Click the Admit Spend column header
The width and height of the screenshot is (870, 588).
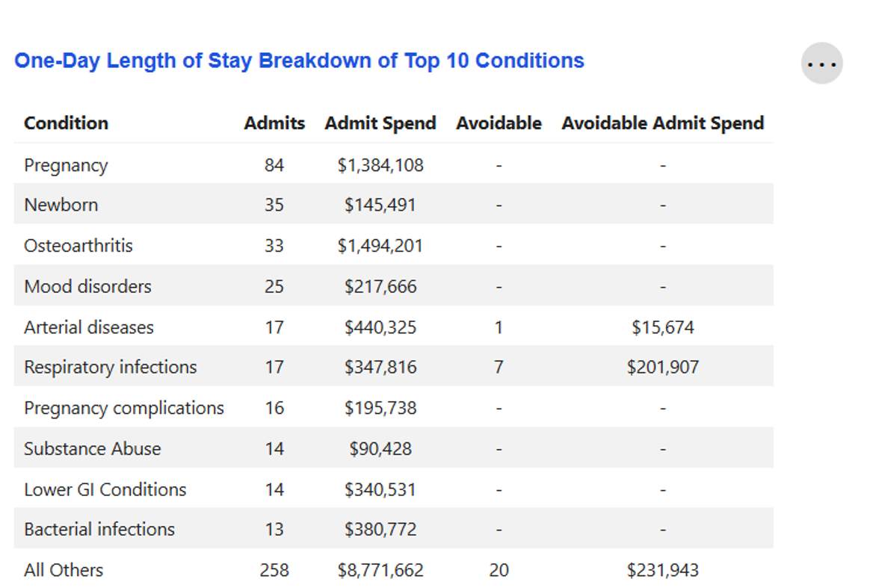point(380,123)
